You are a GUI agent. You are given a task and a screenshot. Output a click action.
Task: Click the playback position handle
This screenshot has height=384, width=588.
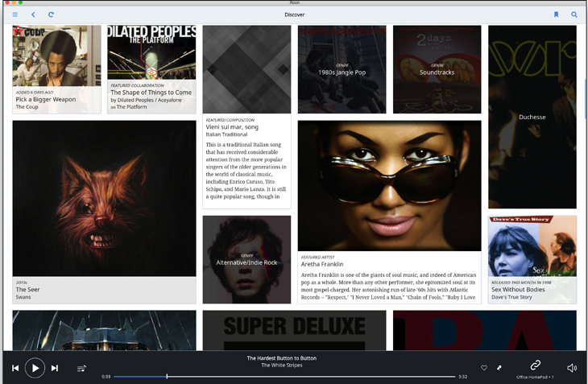click(167, 377)
